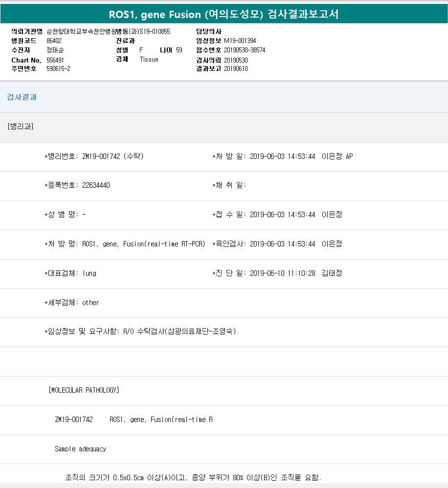
Task: Click the [MOLECULAR PATHOLOGY] heading
Action: click(84, 390)
